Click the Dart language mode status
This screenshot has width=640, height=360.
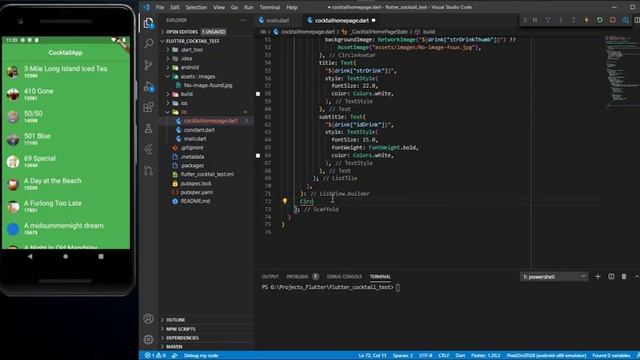click(460, 356)
